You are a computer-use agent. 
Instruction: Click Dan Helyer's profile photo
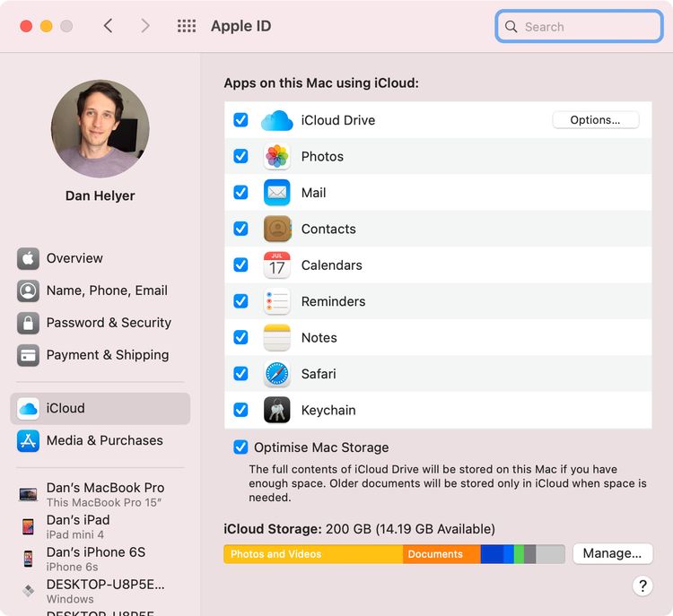click(100, 128)
